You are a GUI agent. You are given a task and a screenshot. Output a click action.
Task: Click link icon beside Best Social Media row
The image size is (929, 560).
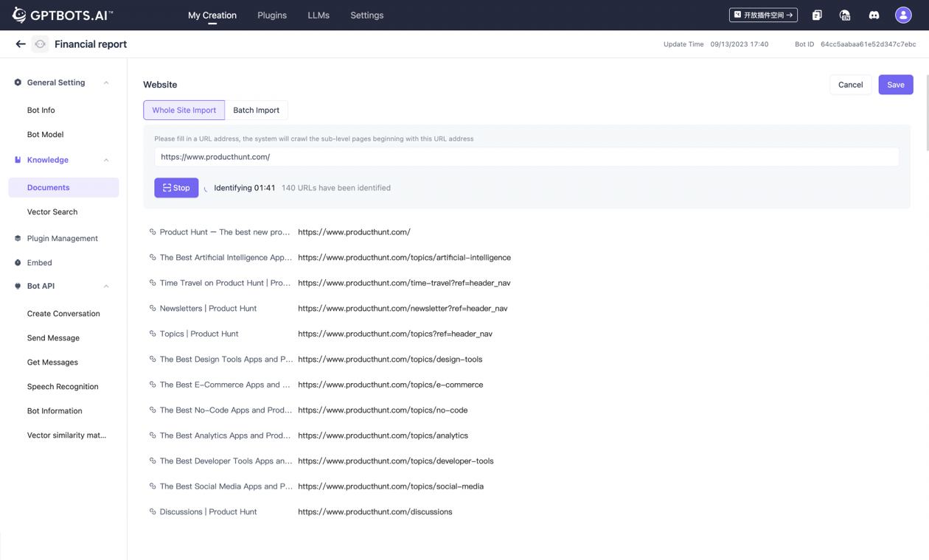(x=153, y=486)
